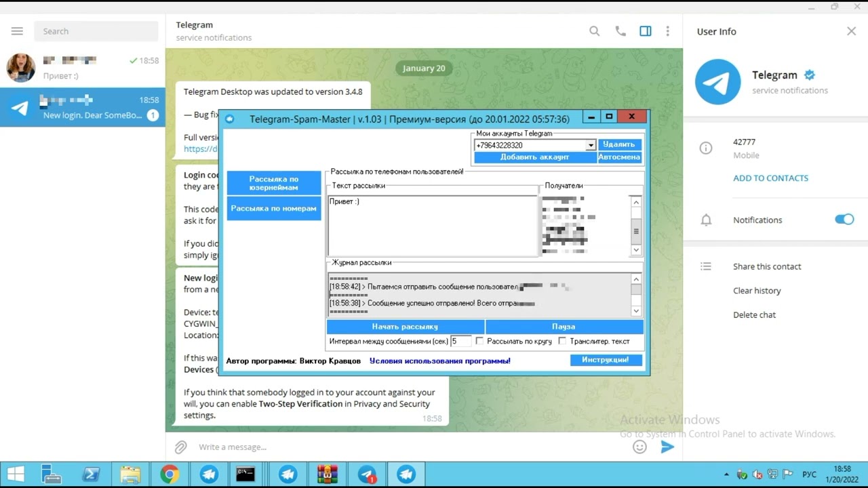
Task: Open the three-dot chat options menu
Action: (x=668, y=31)
